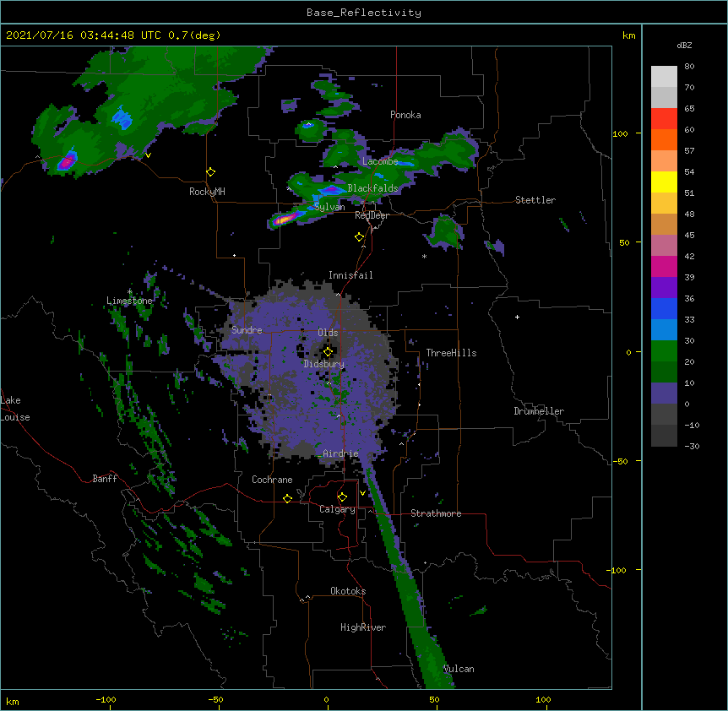728x711 pixels.
Task: Click the Ponoka city label
Action: click(405, 115)
